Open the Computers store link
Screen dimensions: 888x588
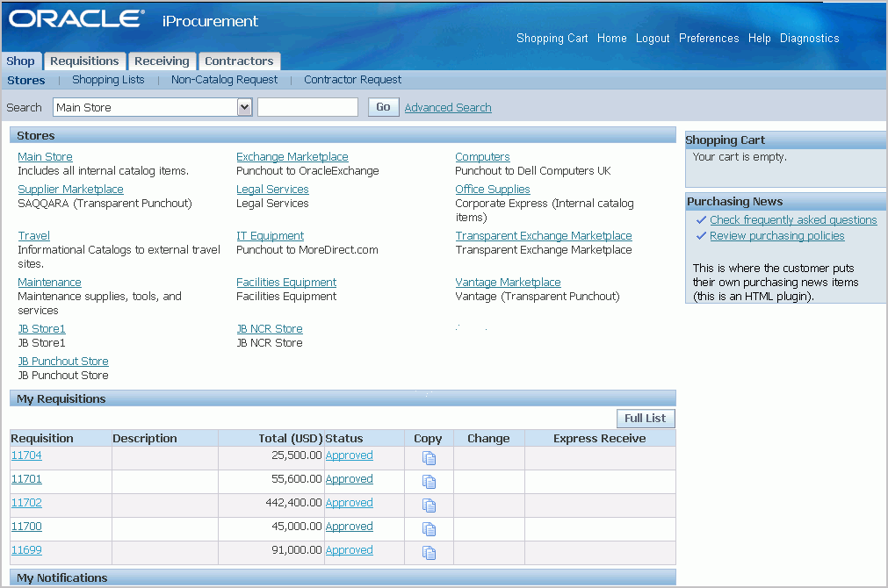pyautogui.click(x=482, y=157)
